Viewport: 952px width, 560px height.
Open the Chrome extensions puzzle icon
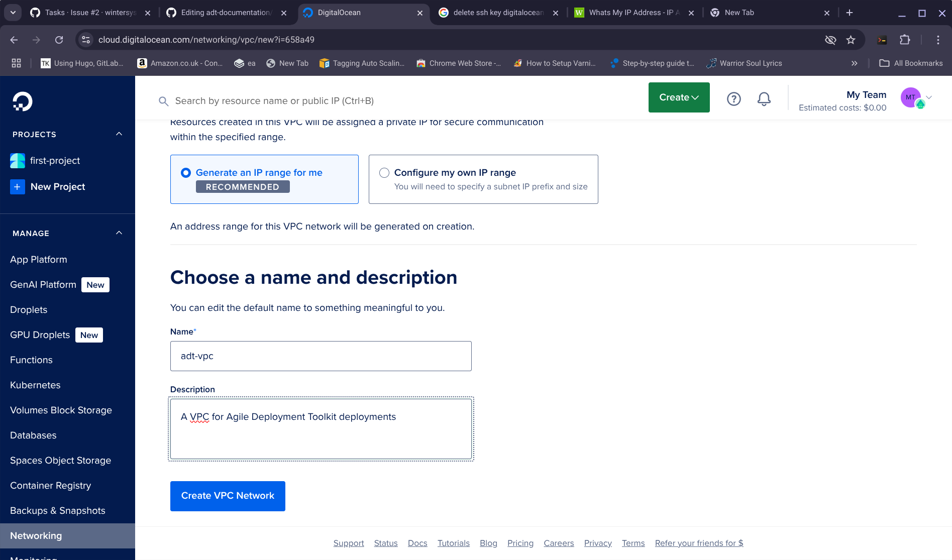click(x=905, y=40)
